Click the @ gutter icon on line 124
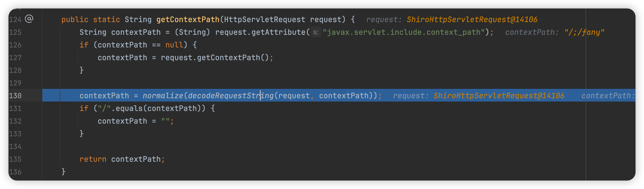This screenshot has width=644, height=189. (29, 19)
